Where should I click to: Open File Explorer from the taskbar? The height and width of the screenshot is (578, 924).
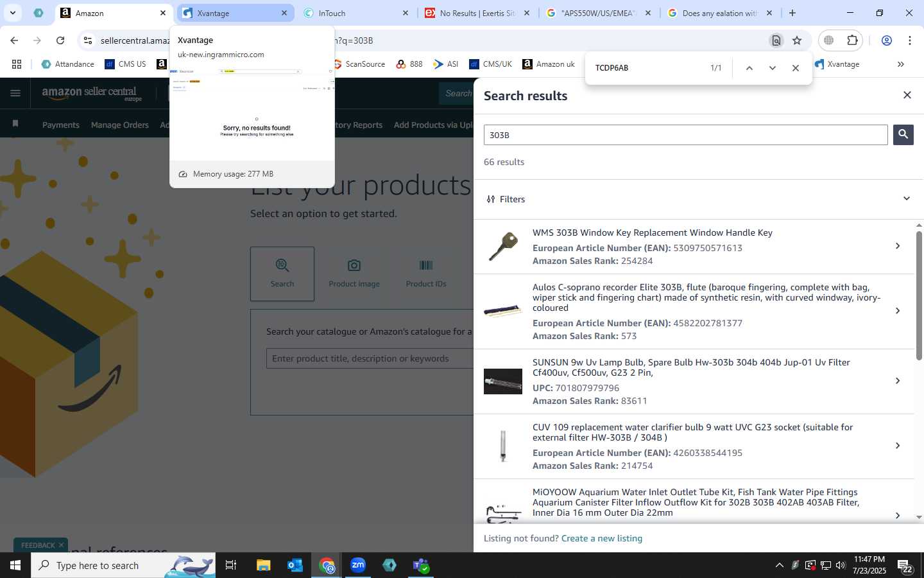264,565
